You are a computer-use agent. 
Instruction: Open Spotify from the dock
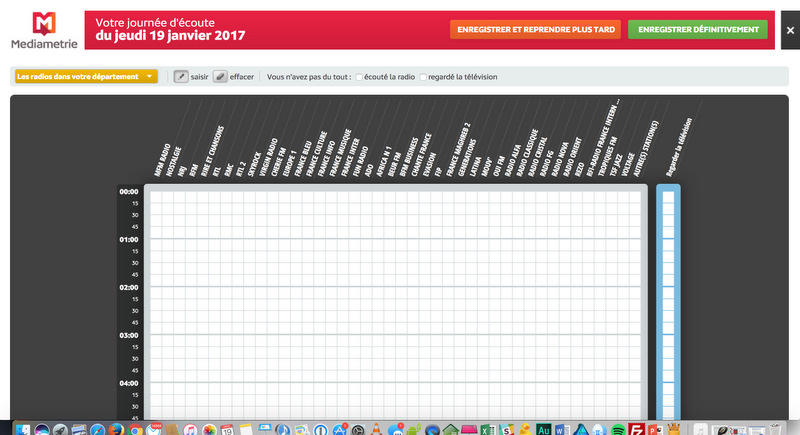(x=619, y=429)
